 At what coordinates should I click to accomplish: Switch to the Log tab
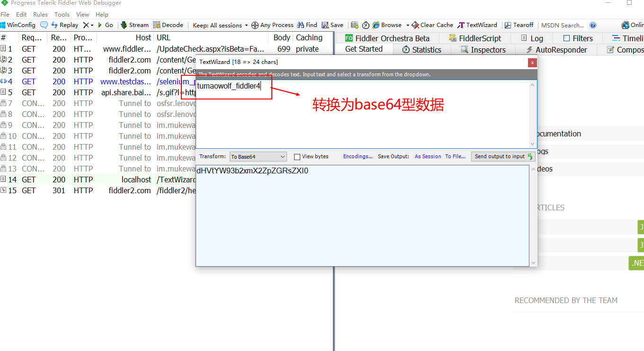532,38
